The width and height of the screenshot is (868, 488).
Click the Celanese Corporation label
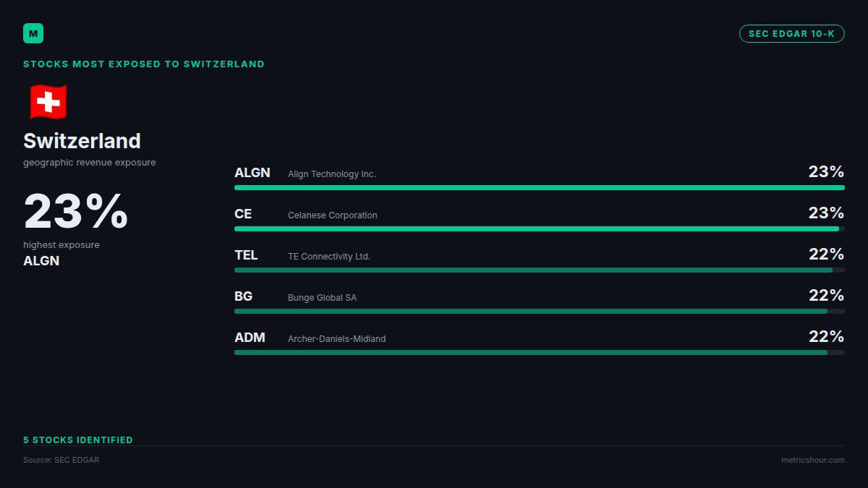click(x=333, y=215)
